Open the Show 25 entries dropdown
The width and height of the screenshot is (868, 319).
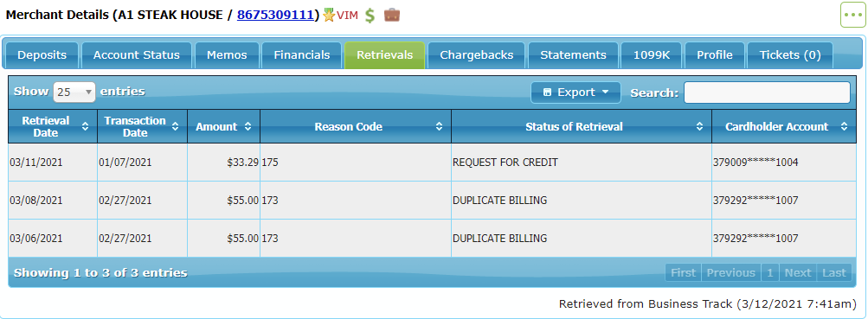click(74, 93)
